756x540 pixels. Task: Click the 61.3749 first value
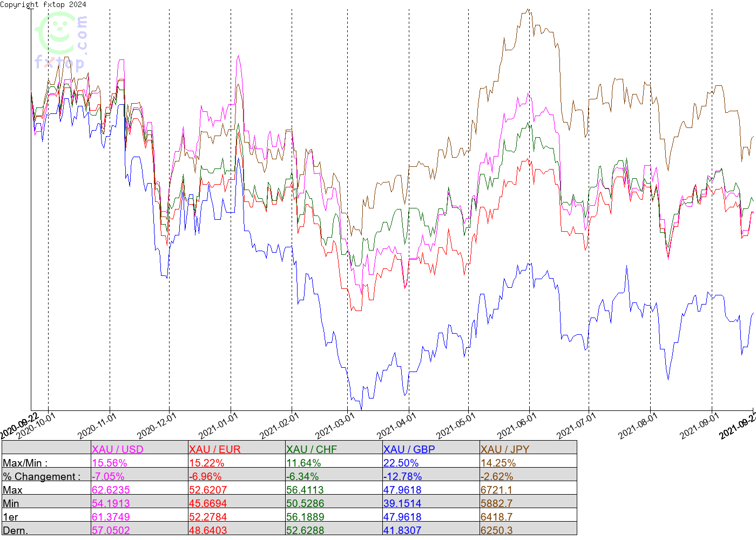point(111,517)
